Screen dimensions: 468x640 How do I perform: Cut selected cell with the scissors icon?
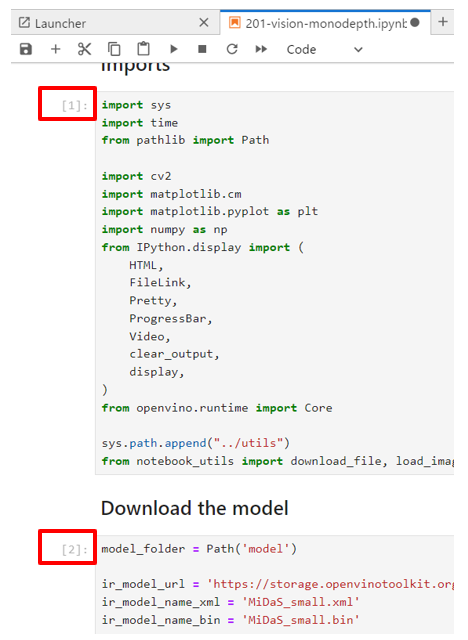[84, 49]
